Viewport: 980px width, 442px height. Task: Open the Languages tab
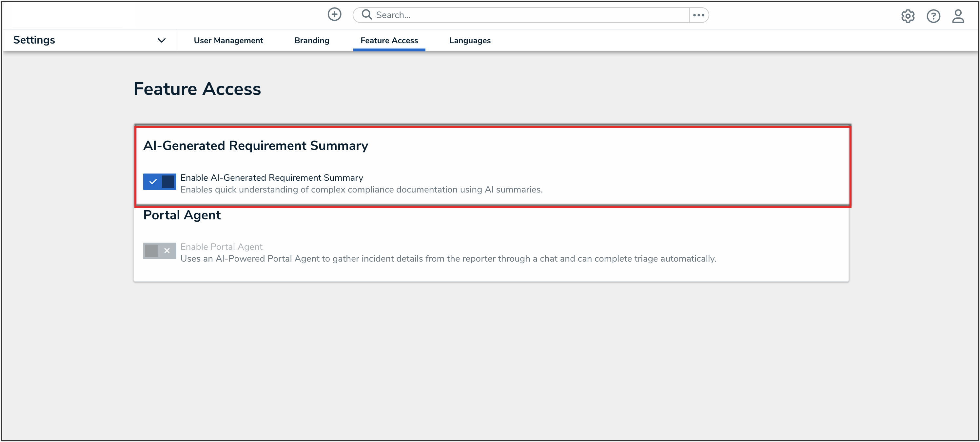point(469,40)
